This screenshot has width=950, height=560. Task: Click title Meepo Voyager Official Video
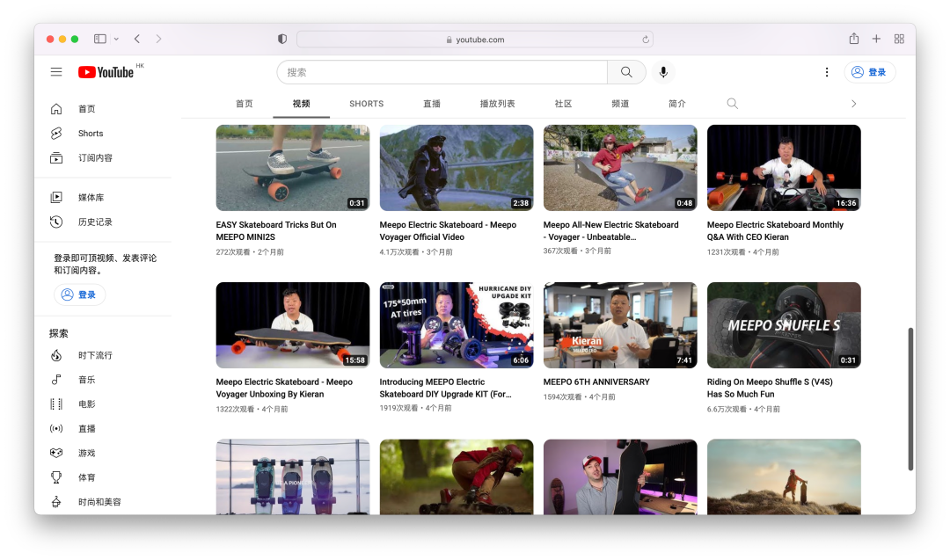(448, 230)
